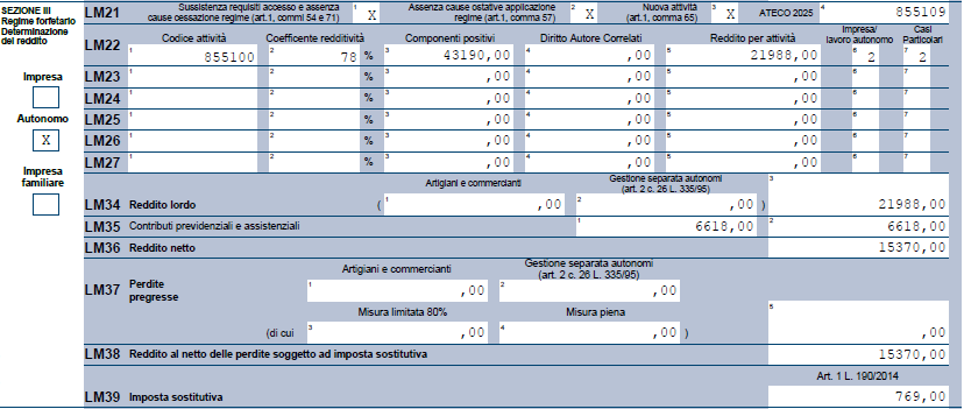Click the Componenti positivi column header

point(450,38)
